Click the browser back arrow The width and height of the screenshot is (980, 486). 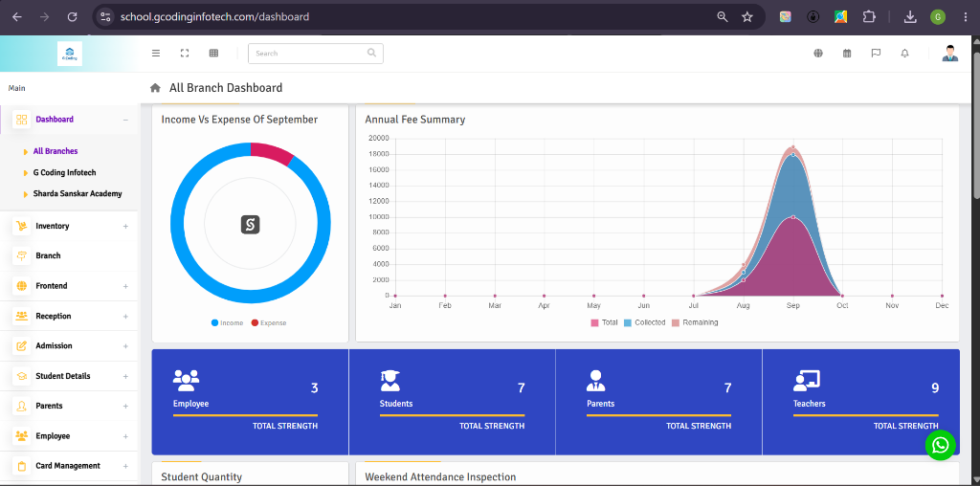pos(17,17)
